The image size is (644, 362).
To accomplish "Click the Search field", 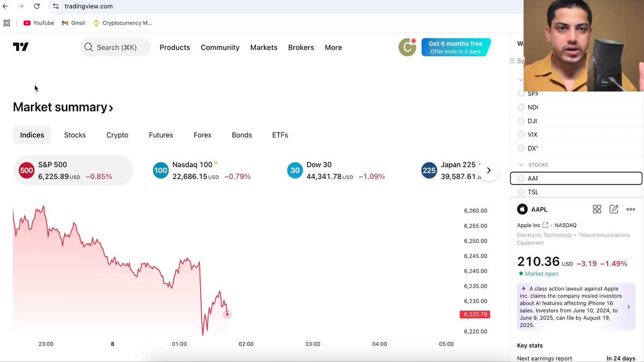I will pos(115,47).
